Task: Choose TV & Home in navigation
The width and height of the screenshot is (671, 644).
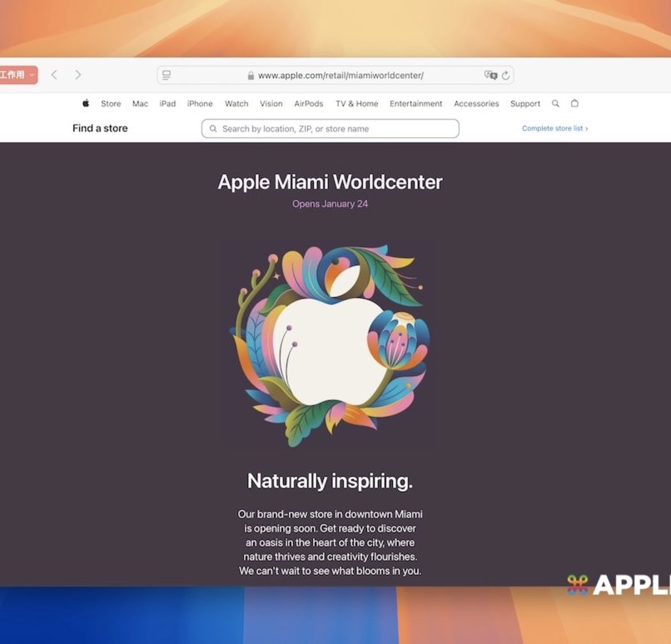Action: coord(356,104)
